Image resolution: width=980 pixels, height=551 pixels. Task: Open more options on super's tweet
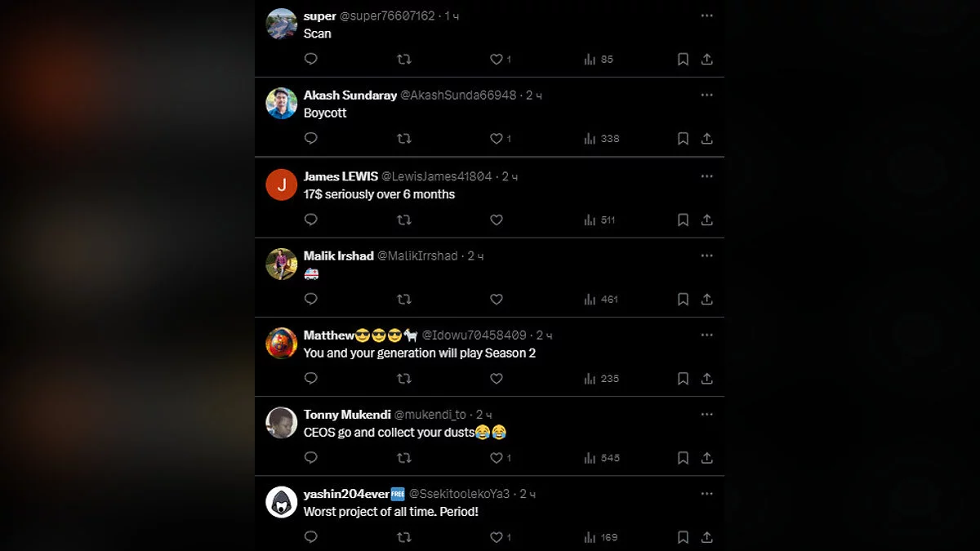click(707, 16)
